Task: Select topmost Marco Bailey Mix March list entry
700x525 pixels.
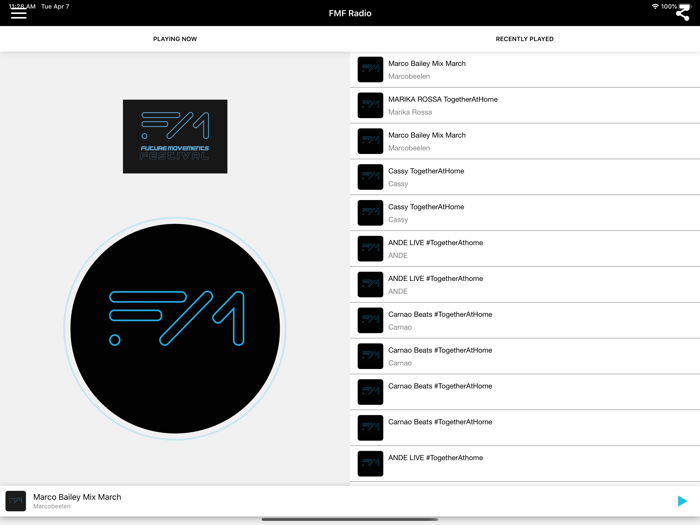Action: tap(525, 70)
